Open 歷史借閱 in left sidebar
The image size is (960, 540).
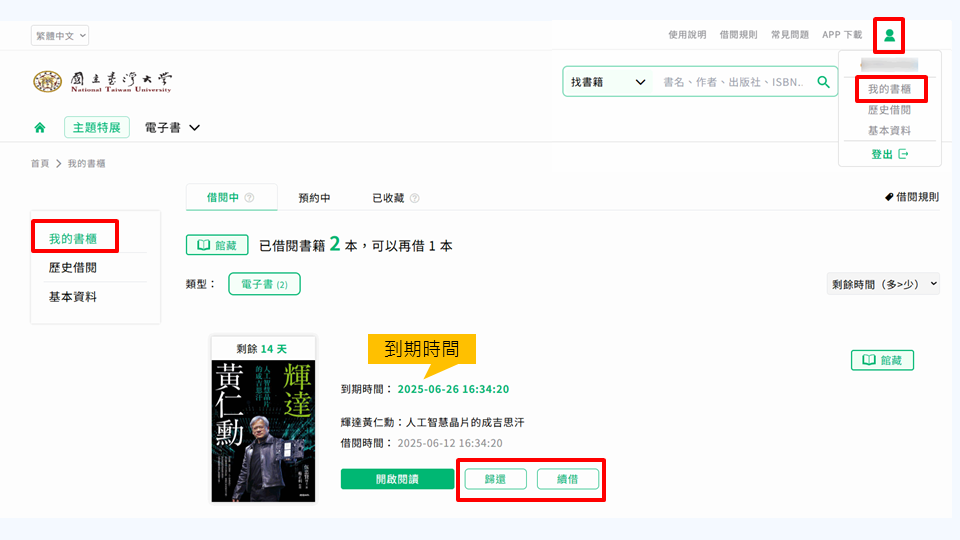click(x=73, y=268)
